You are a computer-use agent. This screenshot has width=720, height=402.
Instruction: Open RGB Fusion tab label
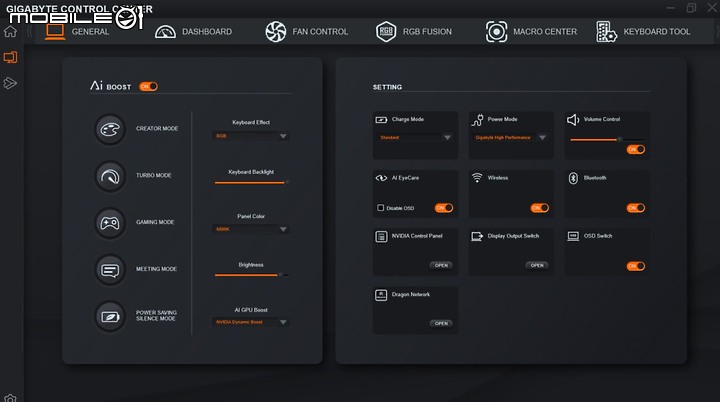click(427, 32)
